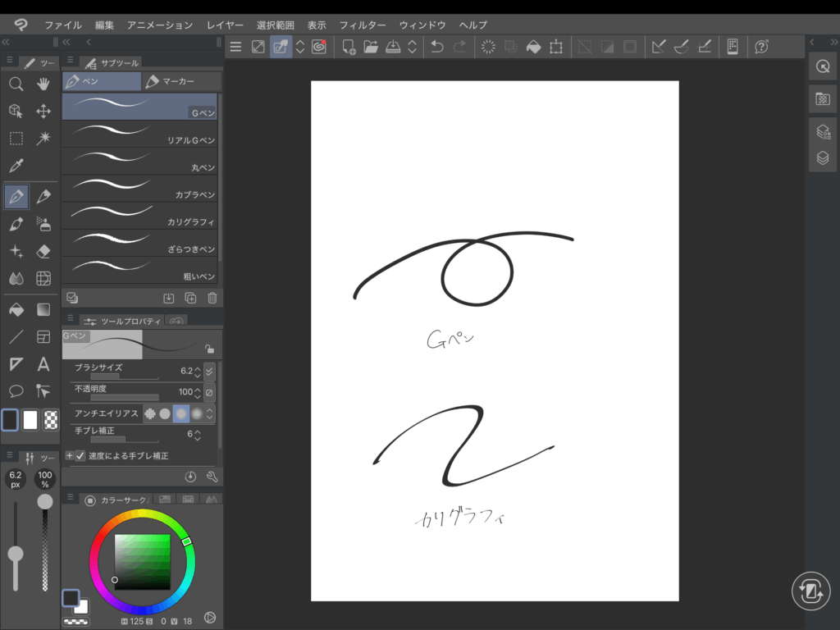Screen dimensions: 840x630
Task: Select the Fill bucket tool
Action: (x=16, y=309)
